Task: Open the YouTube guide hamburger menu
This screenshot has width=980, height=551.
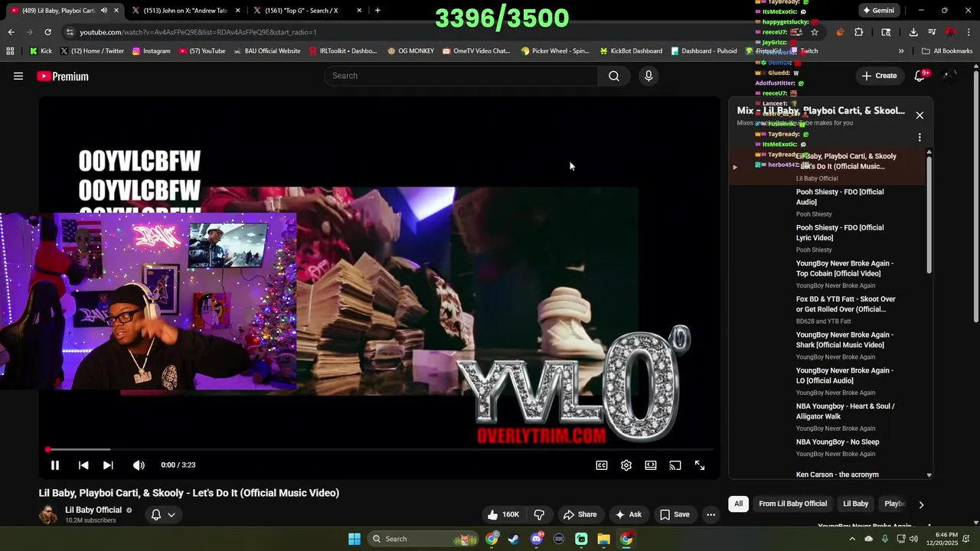Action: (18, 76)
